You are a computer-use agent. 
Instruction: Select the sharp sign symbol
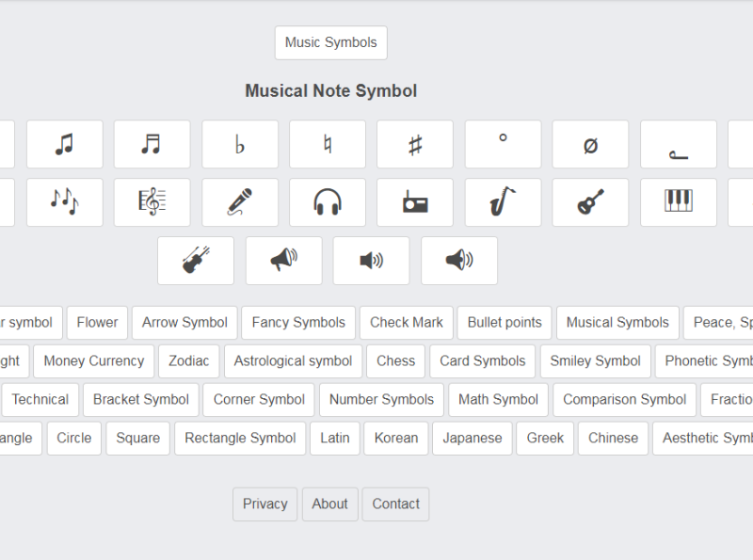click(x=415, y=144)
